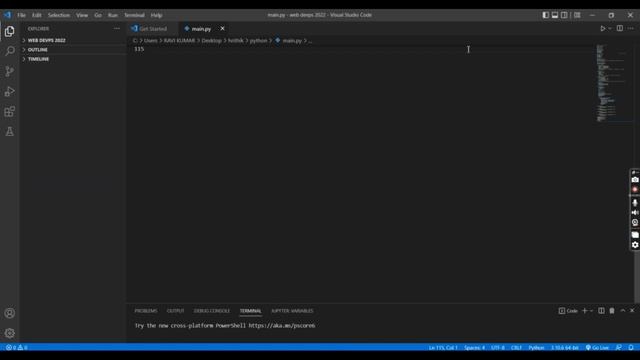
Task: Change line ending via CRLF item
Action: click(516, 347)
